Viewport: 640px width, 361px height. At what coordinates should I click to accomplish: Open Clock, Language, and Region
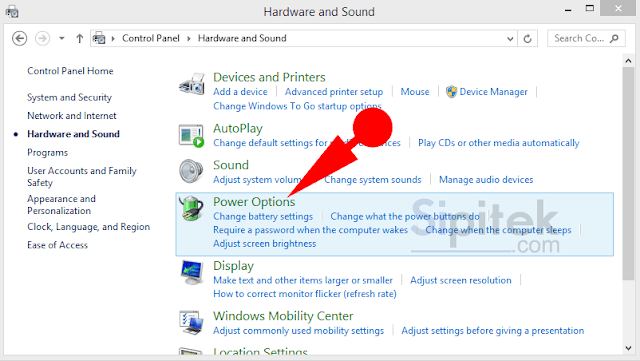click(x=89, y=227)
